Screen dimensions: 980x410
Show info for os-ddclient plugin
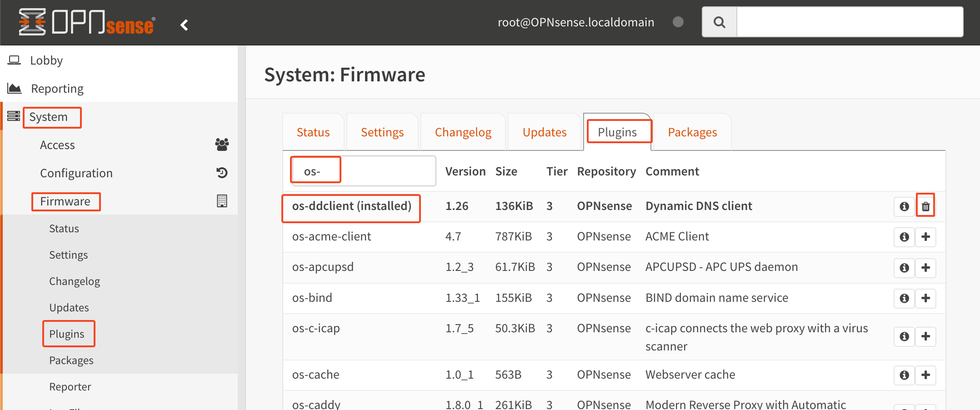click(904, 206)
